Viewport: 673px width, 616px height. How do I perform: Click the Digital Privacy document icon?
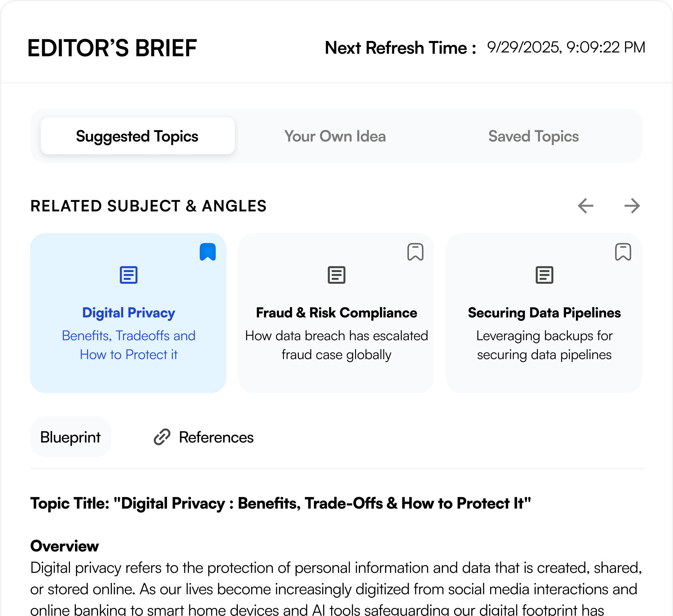(129, 275)
